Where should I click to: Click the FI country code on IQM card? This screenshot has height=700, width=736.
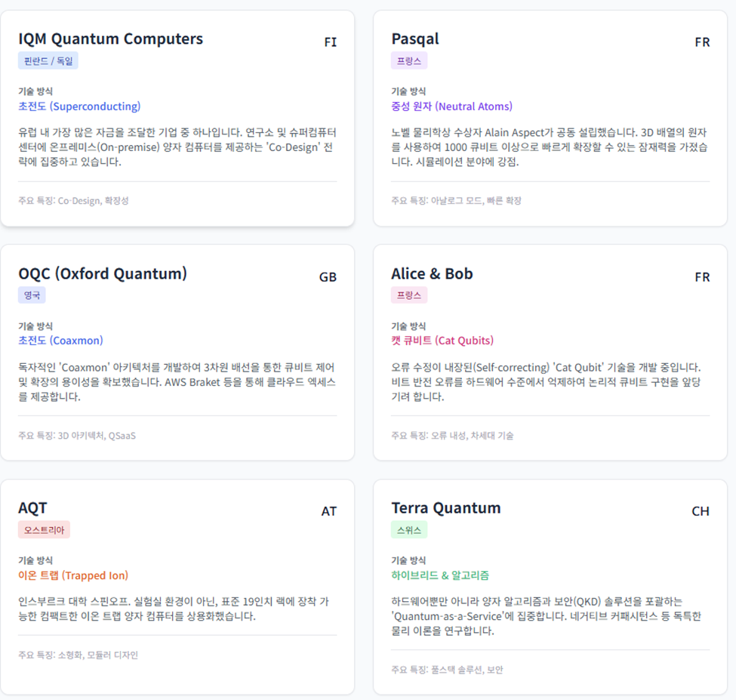[330, 42]
